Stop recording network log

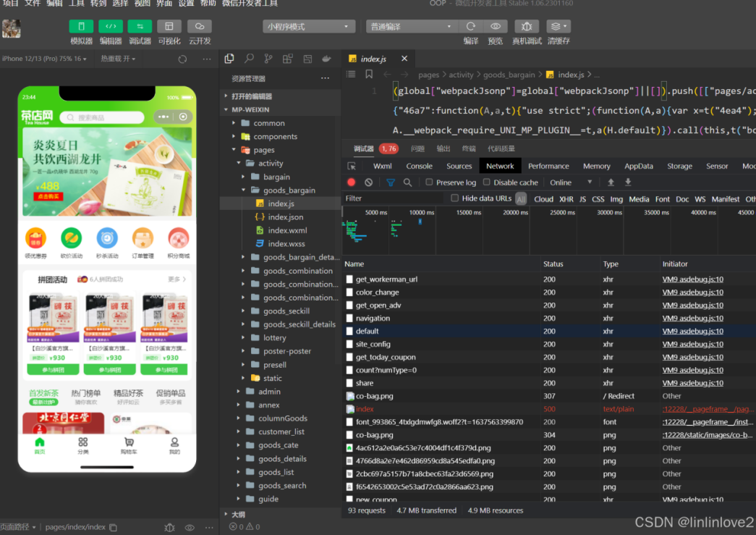coord(352,182)
